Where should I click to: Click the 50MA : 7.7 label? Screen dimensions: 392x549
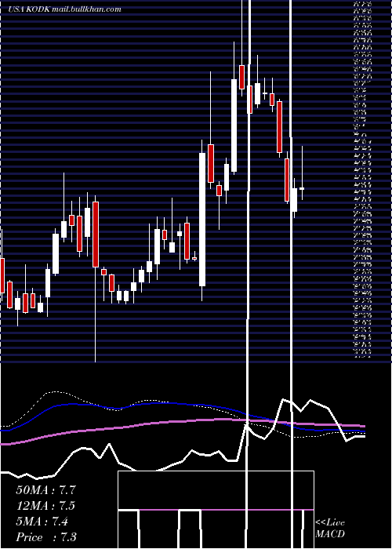[45, 490]
